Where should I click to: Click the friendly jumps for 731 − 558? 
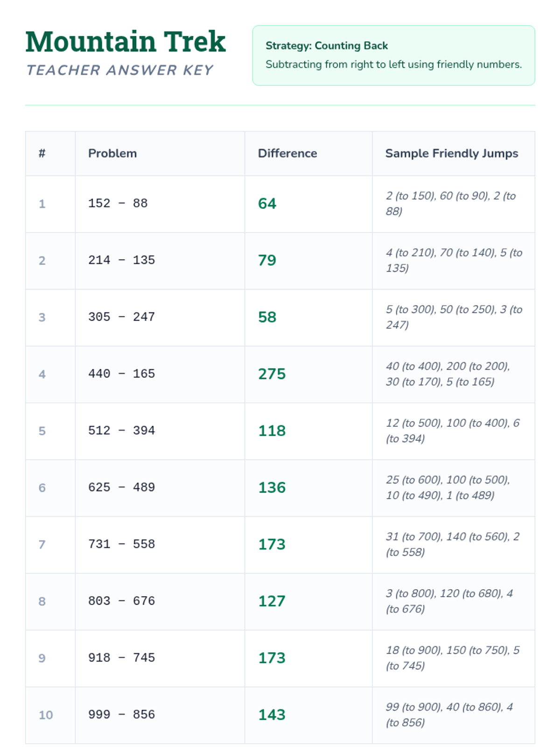pos(452,544)
